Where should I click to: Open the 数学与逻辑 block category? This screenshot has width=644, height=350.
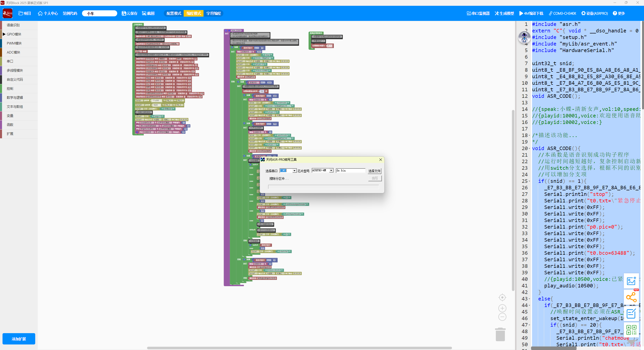click(x=15, y=98)
